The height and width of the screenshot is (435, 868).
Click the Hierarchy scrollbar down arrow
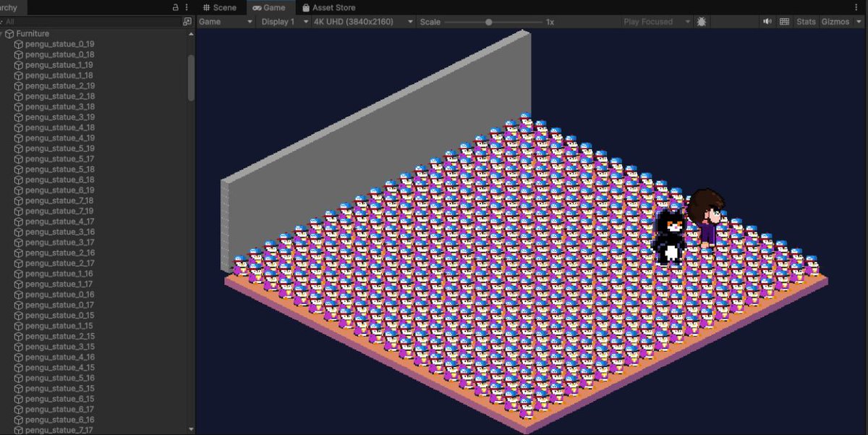[191, 429]
